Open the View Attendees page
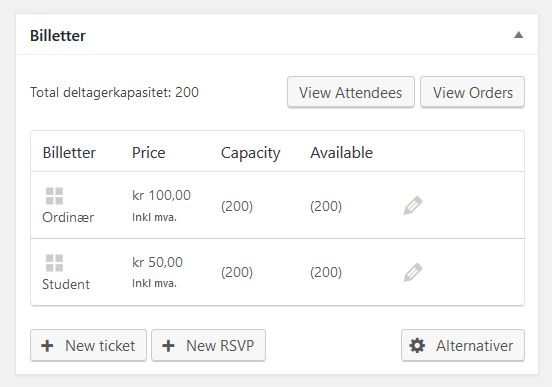The width and height of the screenshot is (552, 387). (x=351, y=92)
